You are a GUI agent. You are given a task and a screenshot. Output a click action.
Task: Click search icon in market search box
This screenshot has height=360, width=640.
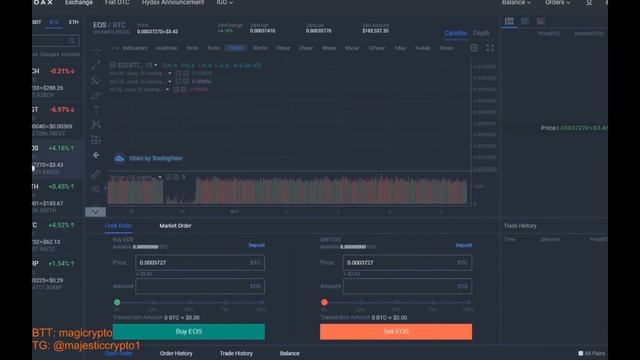pyautogui.click(x=72, y=40)
